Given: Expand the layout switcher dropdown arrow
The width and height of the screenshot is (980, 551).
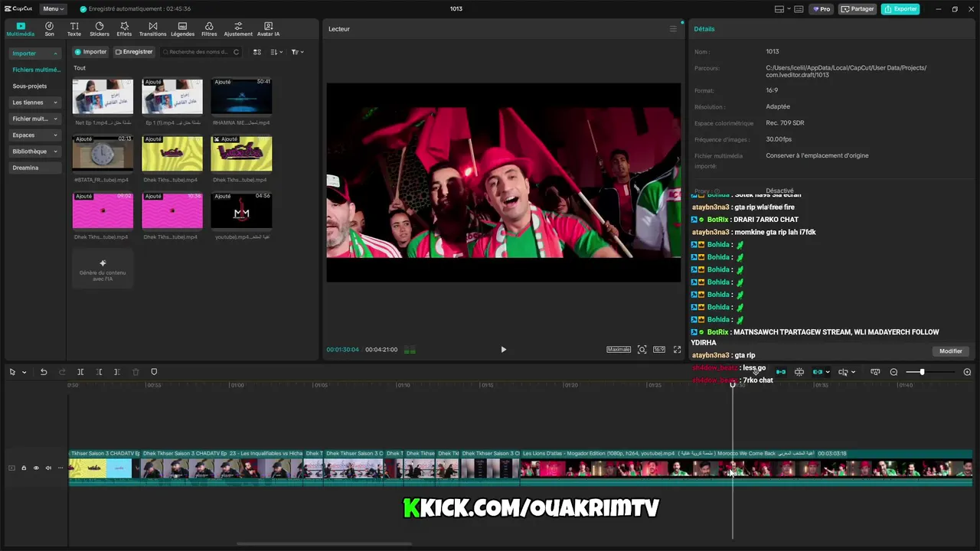Looking at the screenshot, I should point(788,9).
